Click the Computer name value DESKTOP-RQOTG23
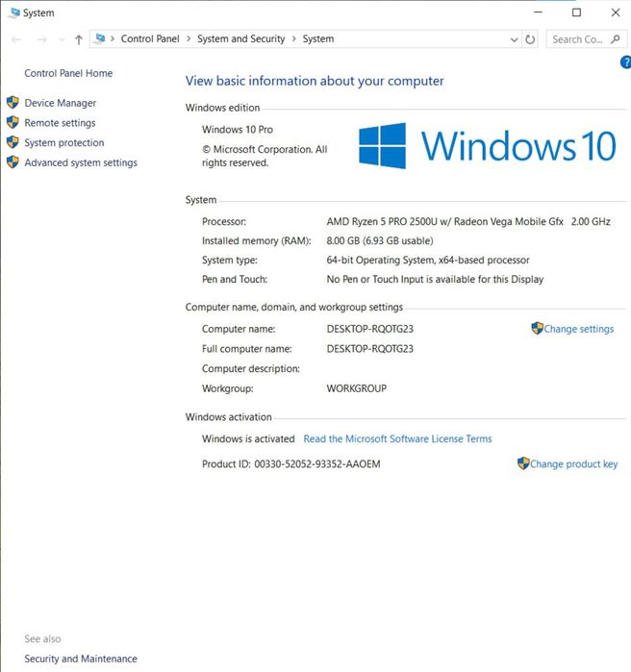The image size is (631, 672). tap(370, 329)
